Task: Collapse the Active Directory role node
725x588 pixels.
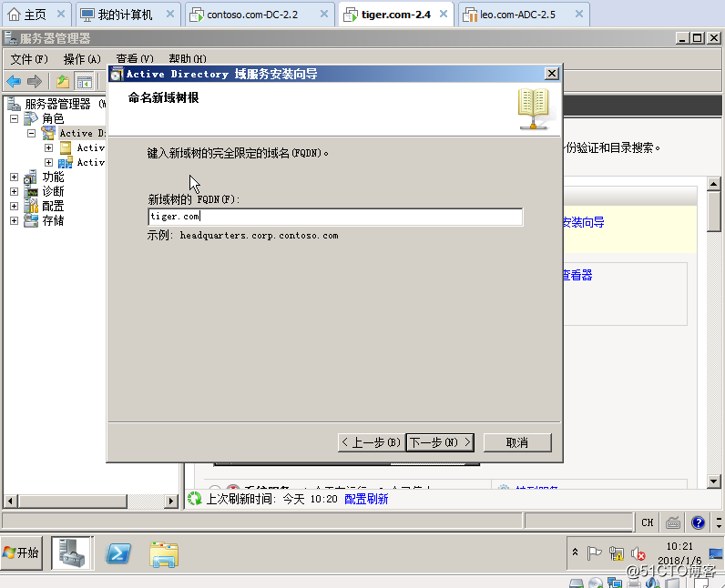Action: click(x=32, y=133)
